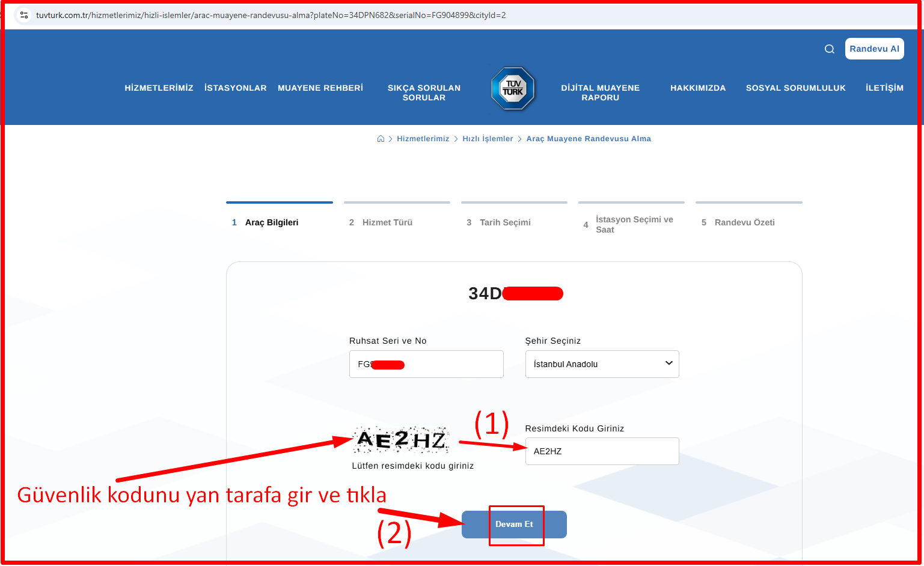Follow the Hızlı İşlemler breadcrumb link
Viewport: 924px width, 566px height.
tap(488, 139)
